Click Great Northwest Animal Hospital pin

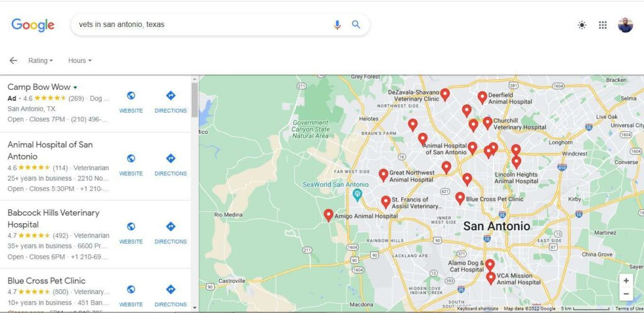click(x=383, y=175)
